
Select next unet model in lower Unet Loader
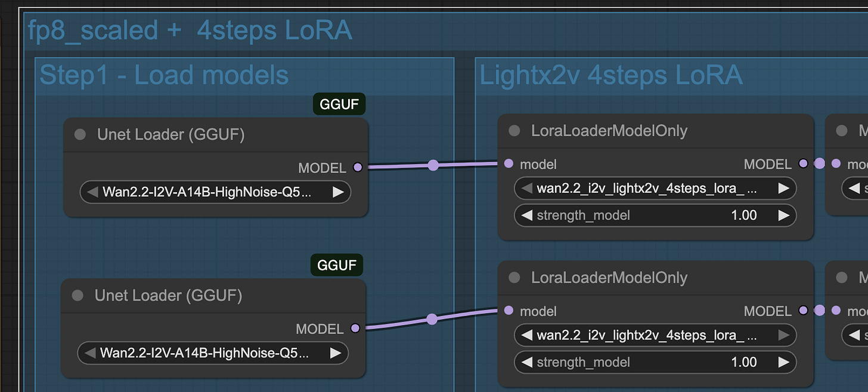click(336, 353)
